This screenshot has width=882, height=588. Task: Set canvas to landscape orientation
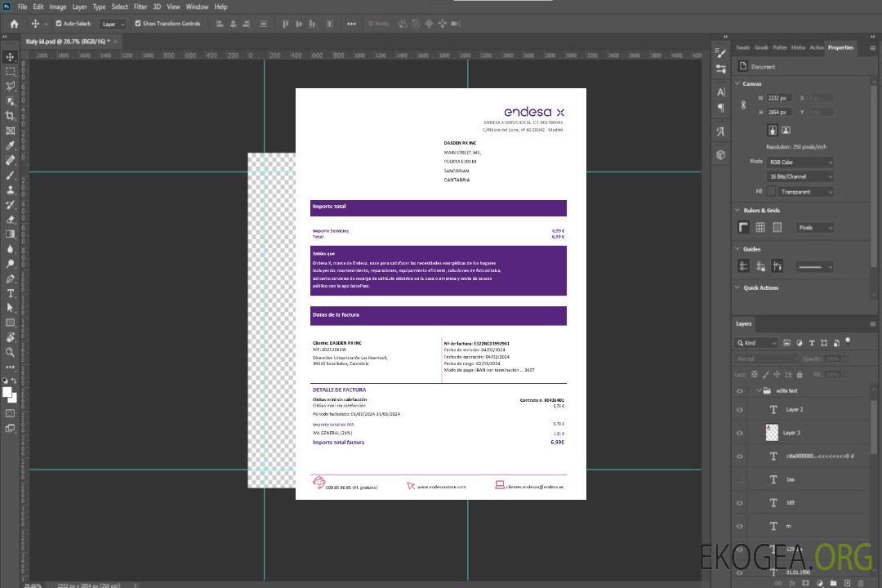point(786,130)
